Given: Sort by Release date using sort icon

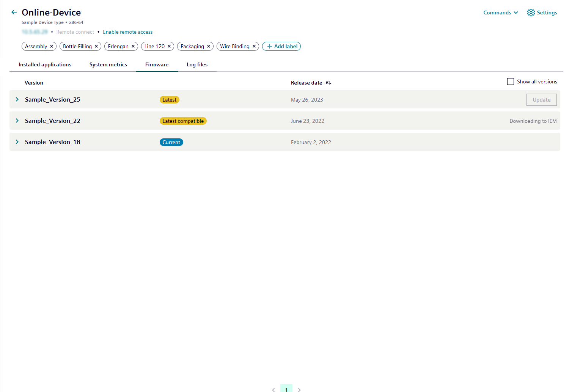Looking at the screenshot, I should (x=328, y=83).
